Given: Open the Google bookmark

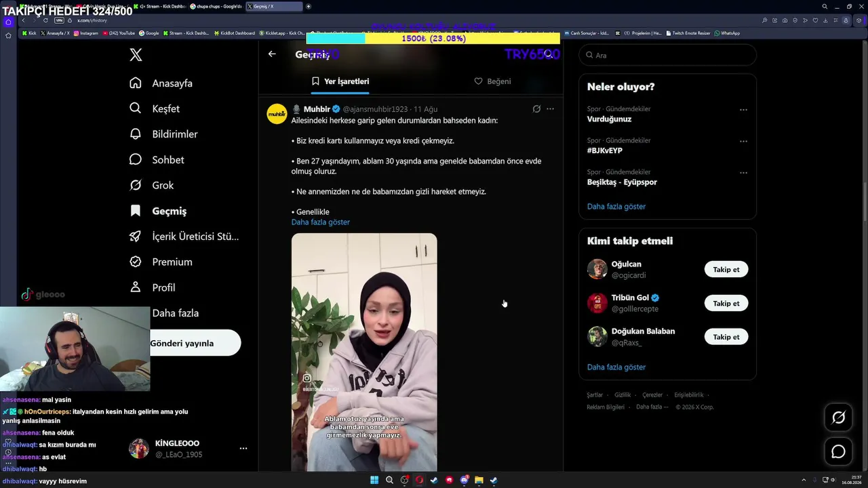Looking at the screenshot, I should [149, 33].
